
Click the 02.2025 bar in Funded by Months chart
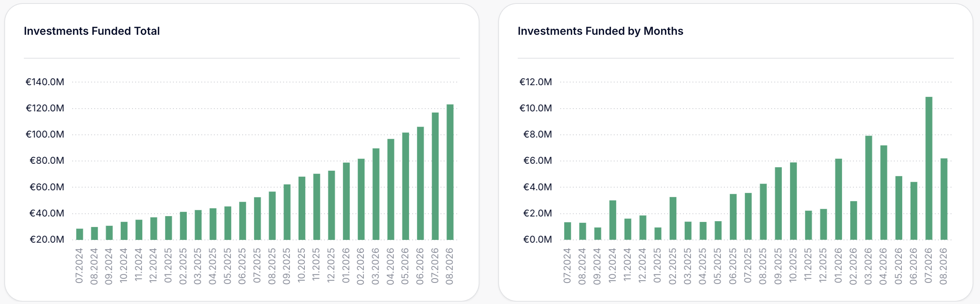673,218
